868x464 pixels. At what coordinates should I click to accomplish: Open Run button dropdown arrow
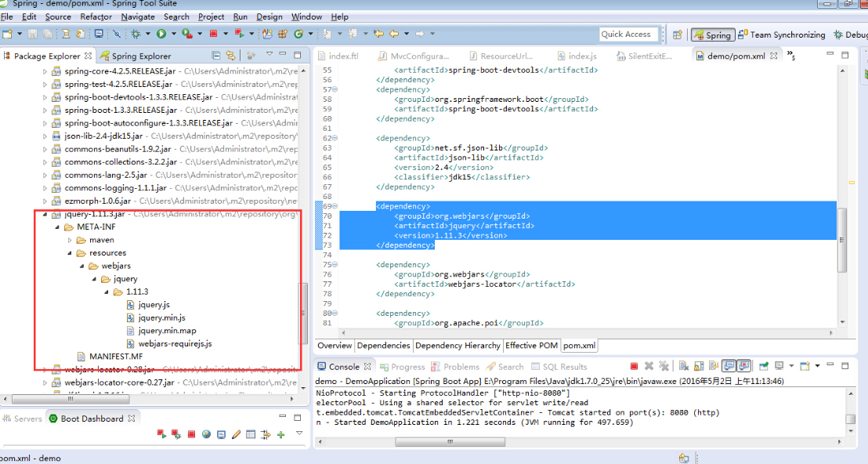[173, 34]
